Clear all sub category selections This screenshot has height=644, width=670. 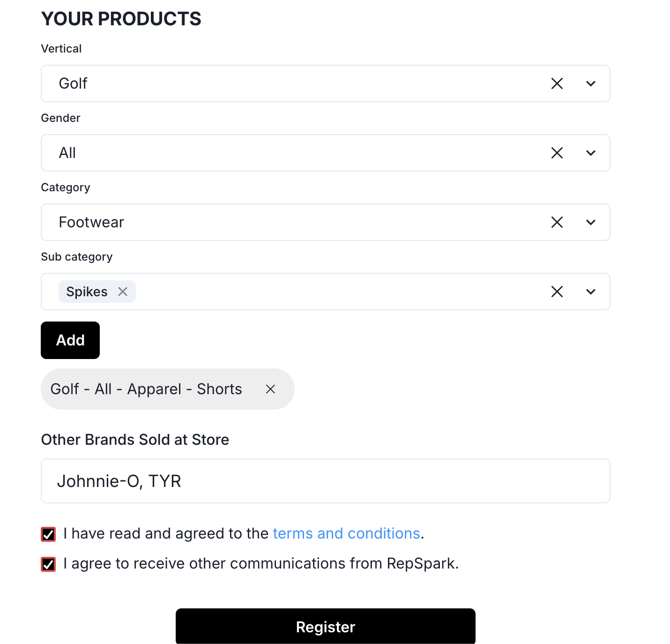click(557, 292)
